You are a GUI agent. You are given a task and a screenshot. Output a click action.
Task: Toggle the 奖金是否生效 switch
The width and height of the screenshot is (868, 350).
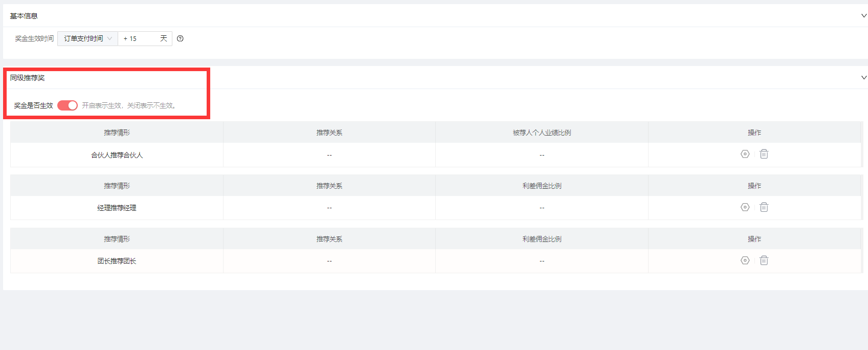pos(68,105)
